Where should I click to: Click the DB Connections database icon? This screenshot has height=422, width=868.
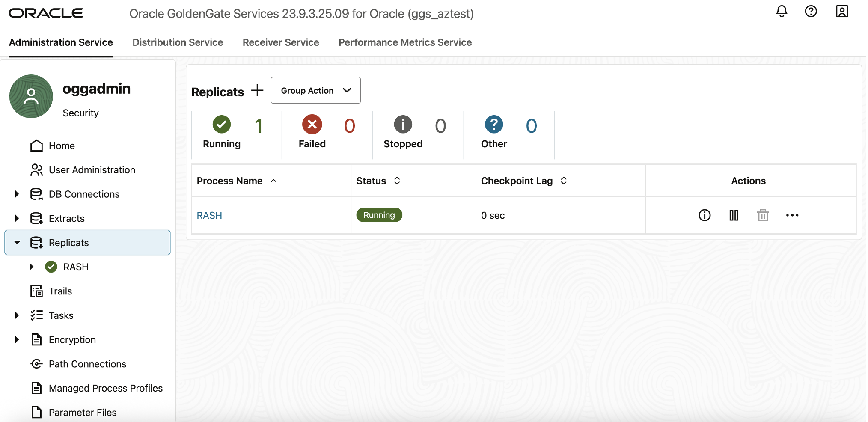tap(36, 194)
